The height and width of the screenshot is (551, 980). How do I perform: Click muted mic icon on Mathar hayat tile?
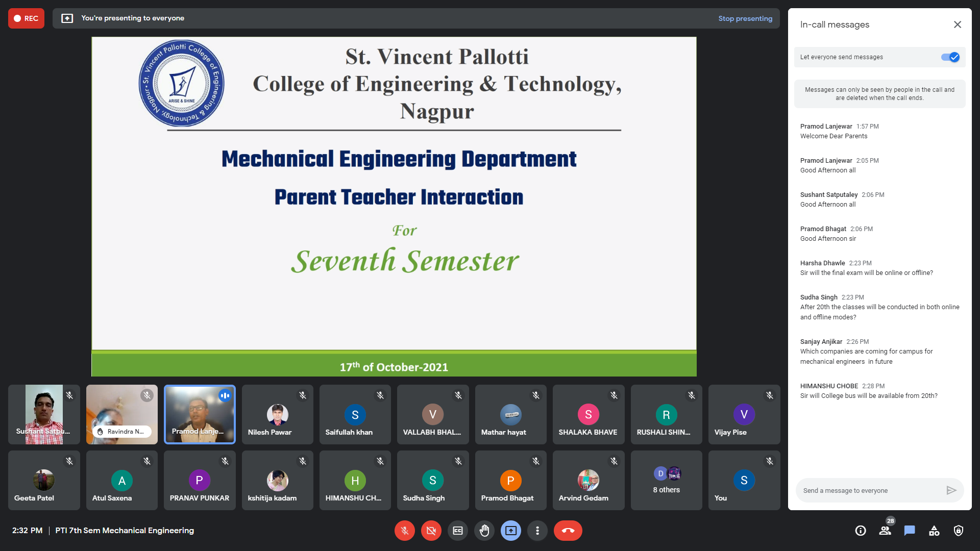pos(536,395)
